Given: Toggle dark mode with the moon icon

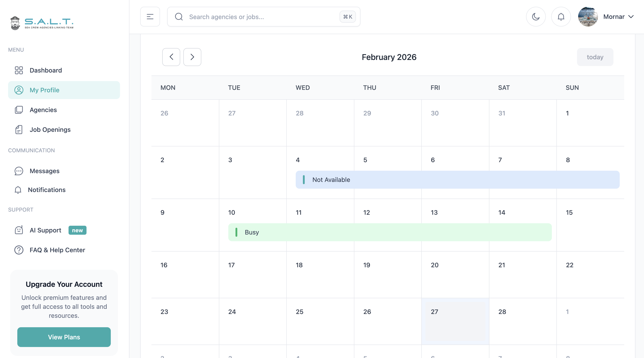Looking at the screenshot, I should tap(535, 16).
